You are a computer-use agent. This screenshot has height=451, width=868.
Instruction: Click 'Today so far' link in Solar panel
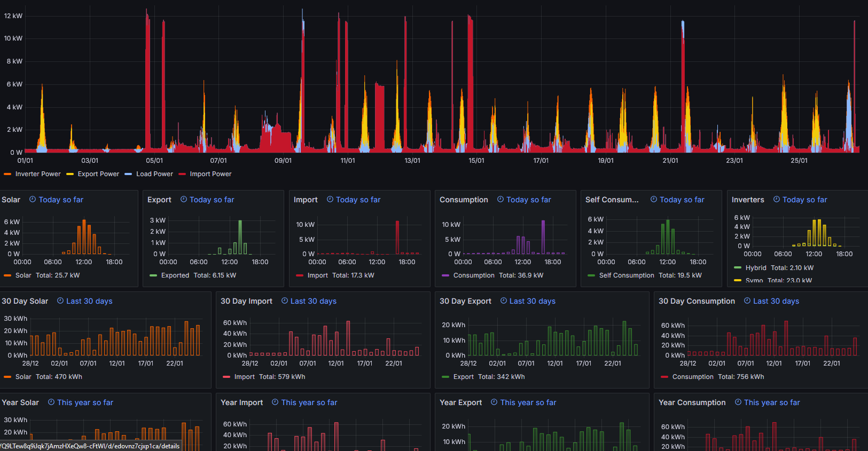[x=61, y=200]
